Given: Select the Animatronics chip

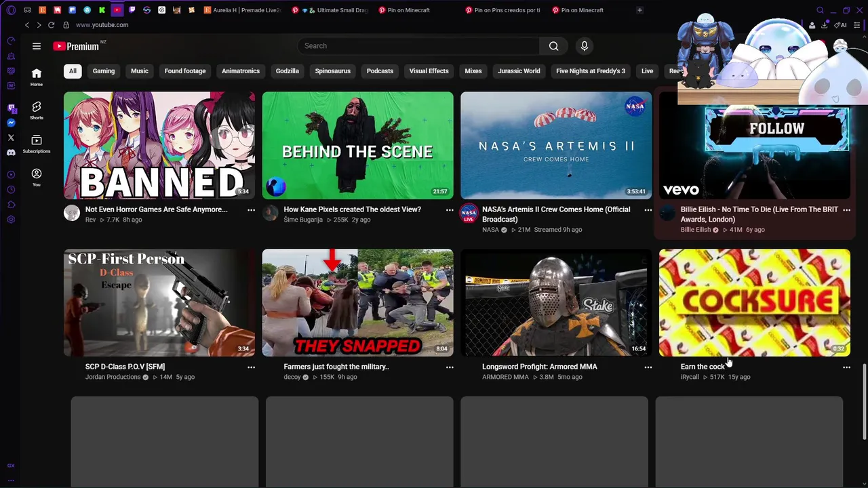Looking at the screenshot, I should [241, 71].
